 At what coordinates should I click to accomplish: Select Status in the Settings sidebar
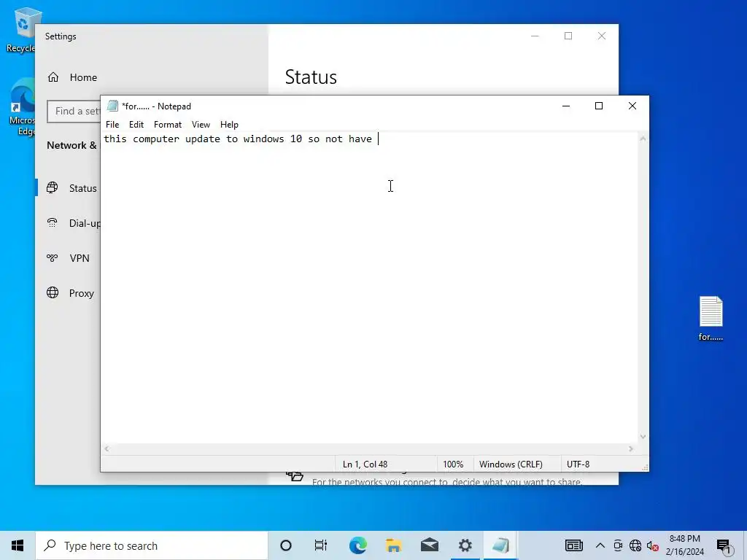[x=83, y=188]
